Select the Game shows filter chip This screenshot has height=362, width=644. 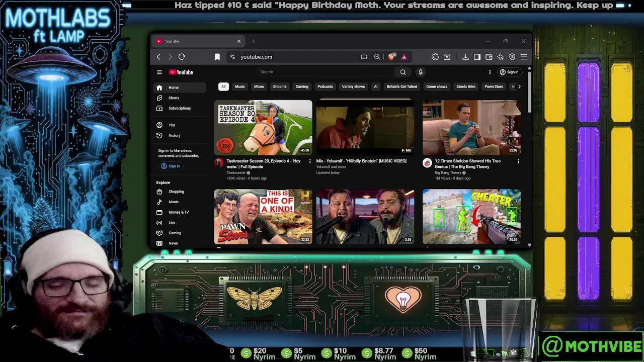point(437,86)
